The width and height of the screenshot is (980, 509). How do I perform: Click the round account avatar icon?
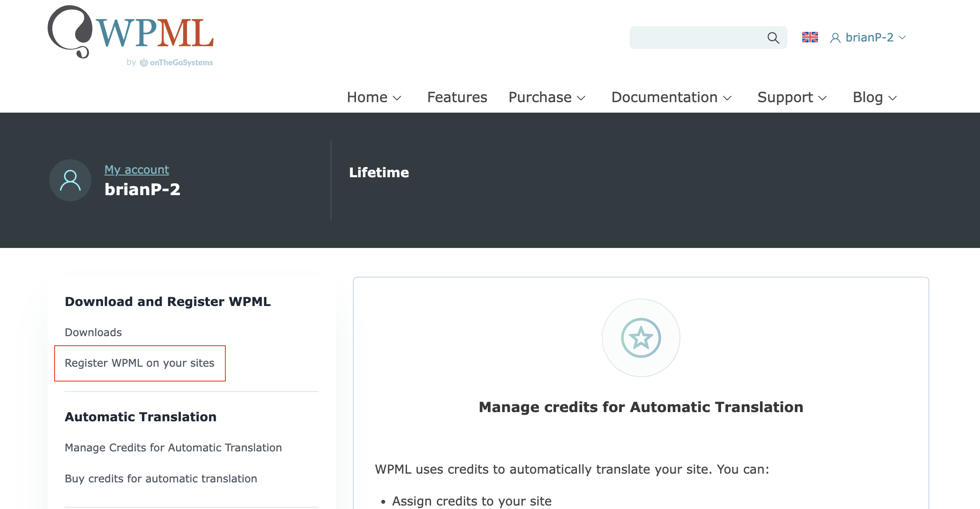70,180
